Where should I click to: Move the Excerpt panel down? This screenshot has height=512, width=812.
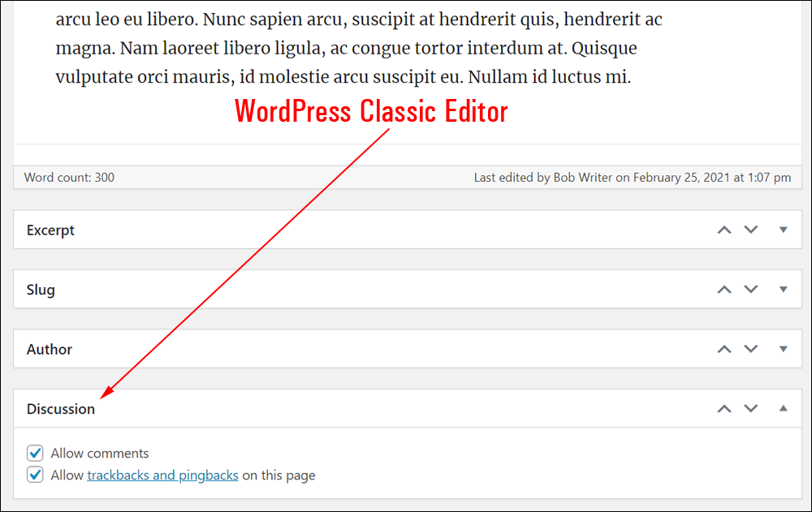pyautogui.click(x=751, y=230)
